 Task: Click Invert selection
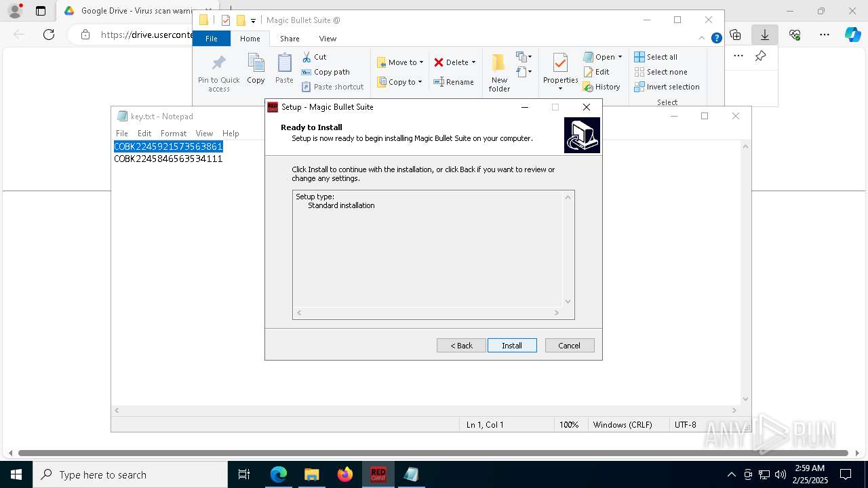667,87
